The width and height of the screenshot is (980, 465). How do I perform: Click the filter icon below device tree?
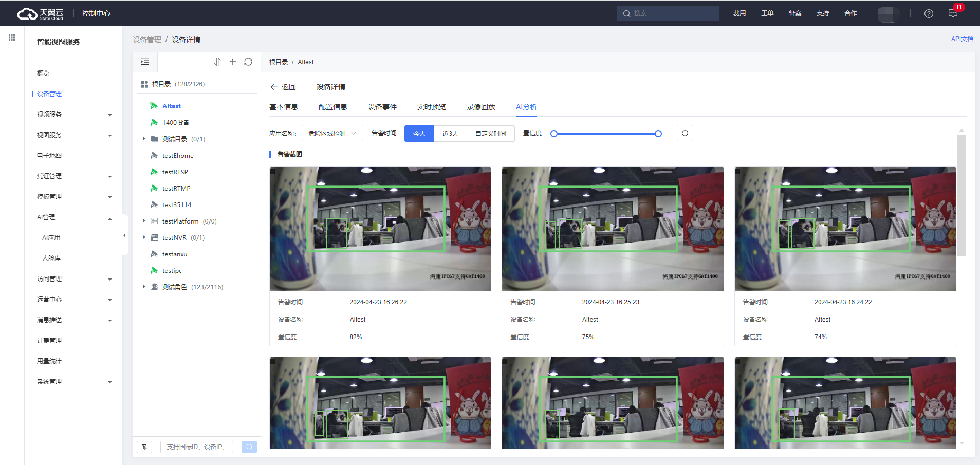point(144,447)
